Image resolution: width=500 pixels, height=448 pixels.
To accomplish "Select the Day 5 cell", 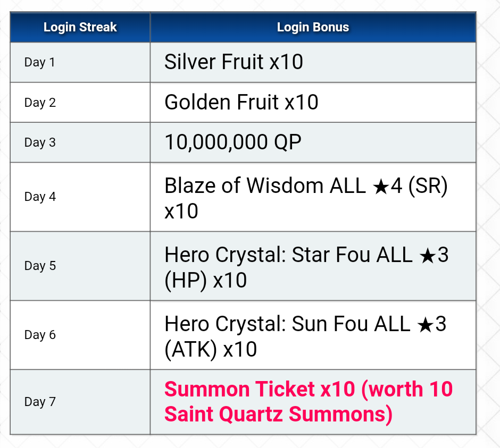I will (x=40, y=266).
